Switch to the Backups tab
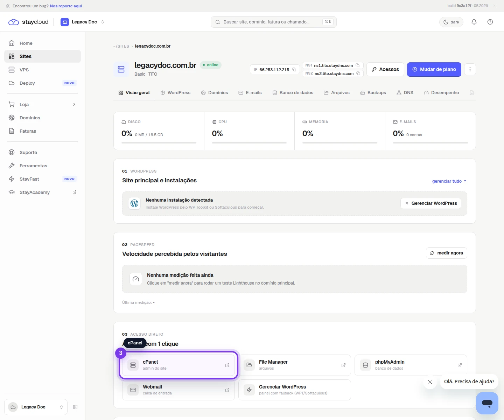 [x=373, y=93]
